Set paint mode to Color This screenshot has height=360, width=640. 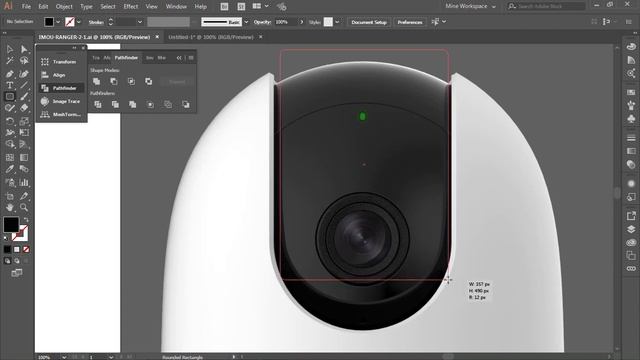pyautogui.click(x=7, y=249)
